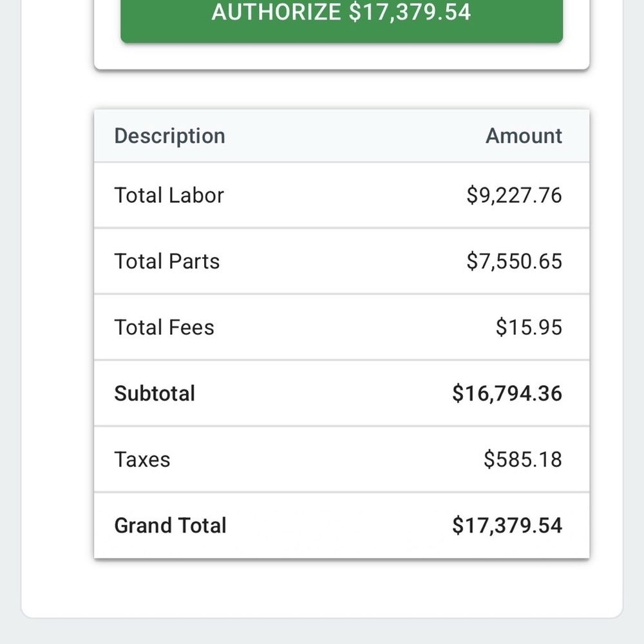Click the $16,794.36 subtotal amount
The height and width of the screenshot is (644, 644).
(x=507, y=393)
